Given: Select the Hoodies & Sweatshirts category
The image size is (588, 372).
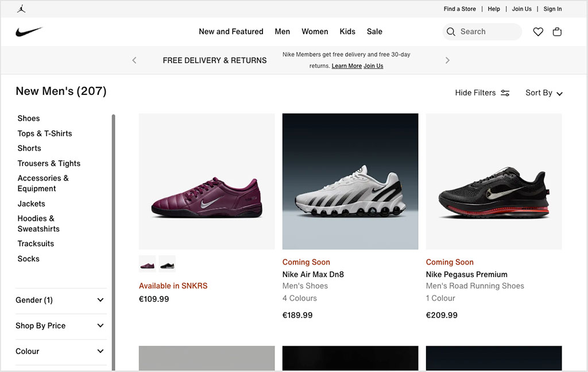Looking at the screenshot, I should [x=38, y=223].
